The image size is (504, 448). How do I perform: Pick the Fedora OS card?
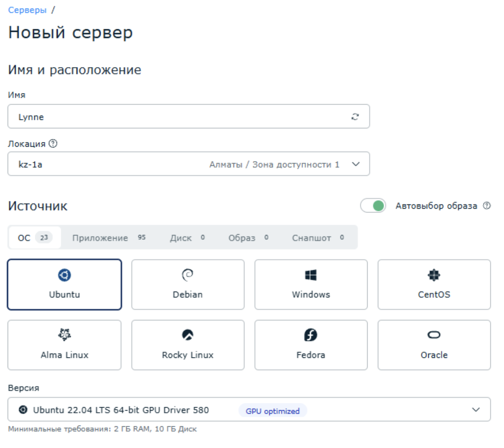pyautogui.click(x=311, y=345)
